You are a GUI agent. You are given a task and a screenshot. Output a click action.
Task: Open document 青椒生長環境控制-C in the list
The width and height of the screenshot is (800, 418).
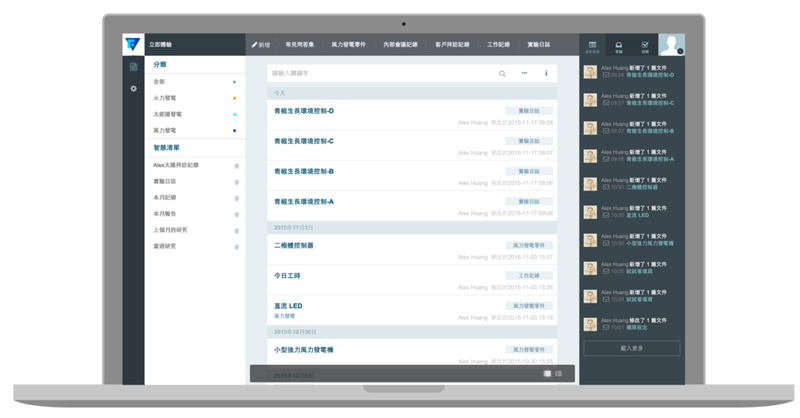pos(304,141)
